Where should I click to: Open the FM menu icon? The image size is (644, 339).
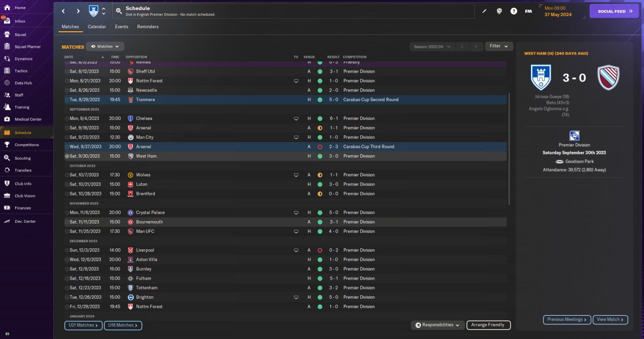(x=528, y=11)
